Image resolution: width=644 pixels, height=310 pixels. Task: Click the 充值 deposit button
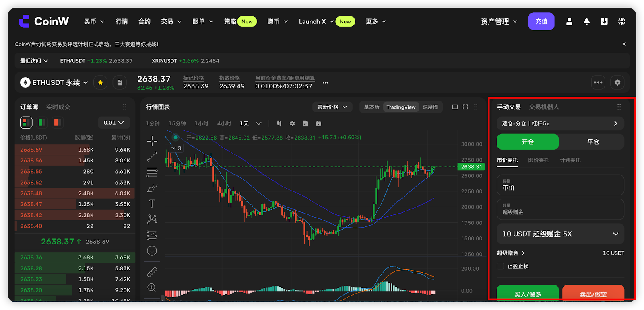tap(541, 21)
